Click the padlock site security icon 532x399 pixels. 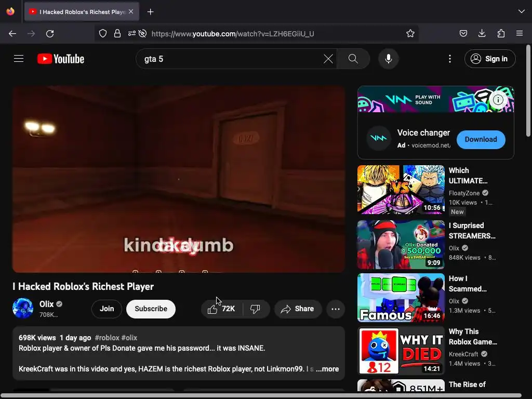(117, 33)
